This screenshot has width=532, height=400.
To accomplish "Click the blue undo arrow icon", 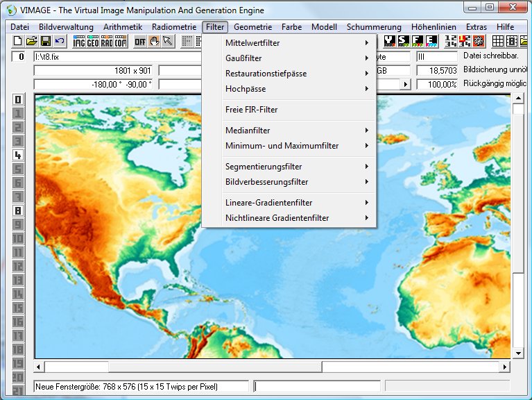I will (x=59, y=42).
